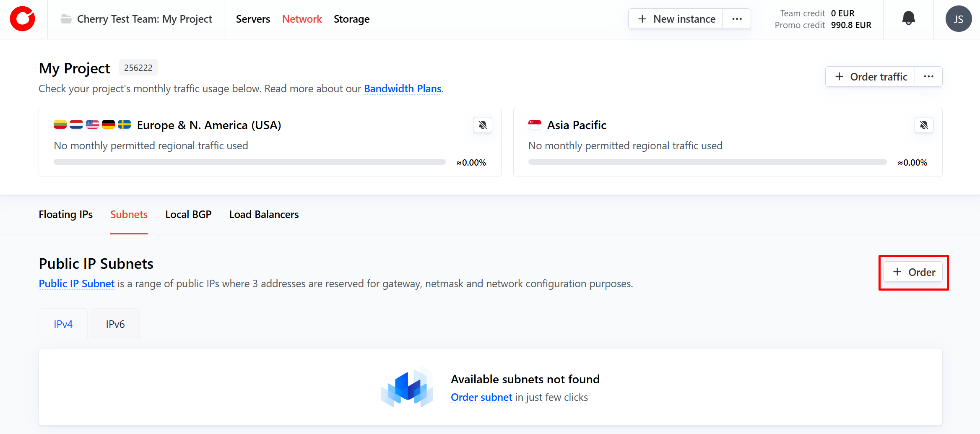Open the Local BGP tab
This screenshot has height=434, width=980.
click(x=188, y=214)
